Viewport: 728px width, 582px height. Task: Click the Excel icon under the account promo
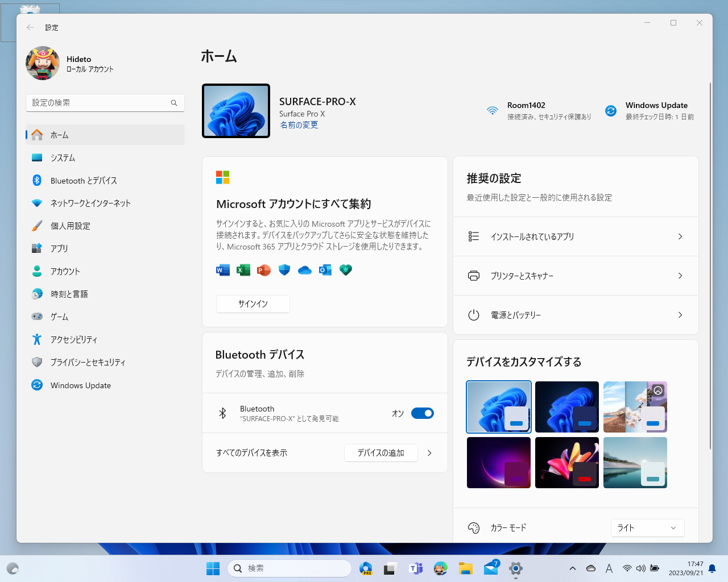click(x=243, y=270)
